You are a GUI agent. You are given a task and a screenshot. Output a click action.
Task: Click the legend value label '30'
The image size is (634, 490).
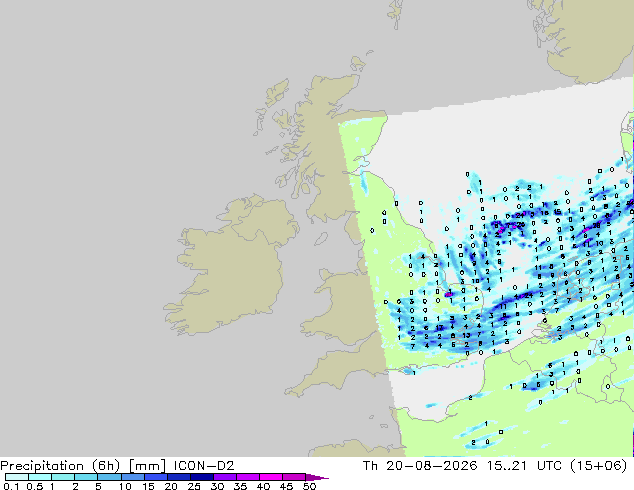218,486
